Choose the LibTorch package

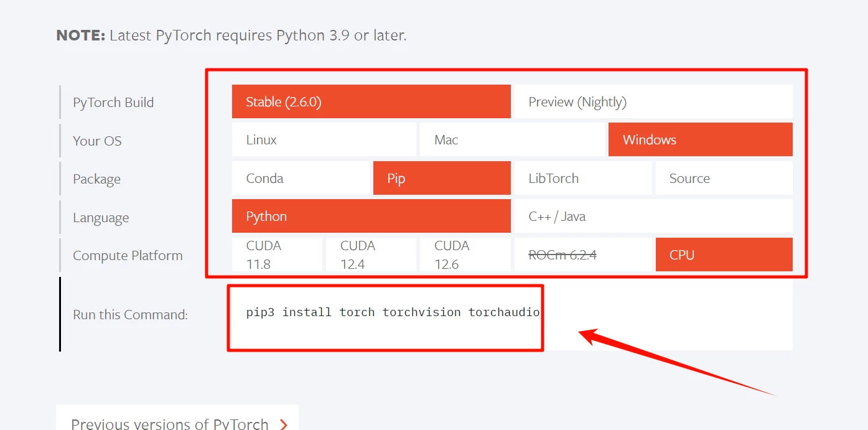[582, 179]
